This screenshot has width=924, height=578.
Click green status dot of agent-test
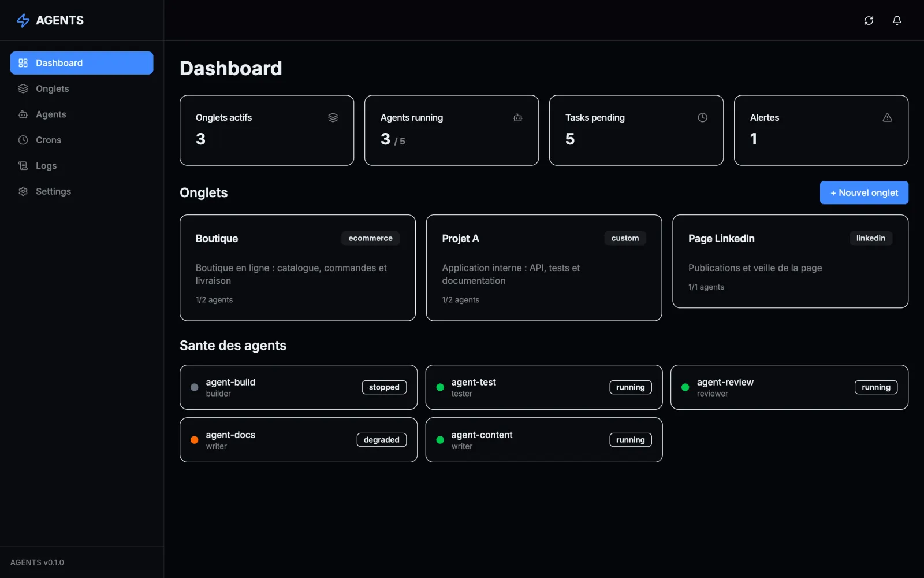click(440, 387)
